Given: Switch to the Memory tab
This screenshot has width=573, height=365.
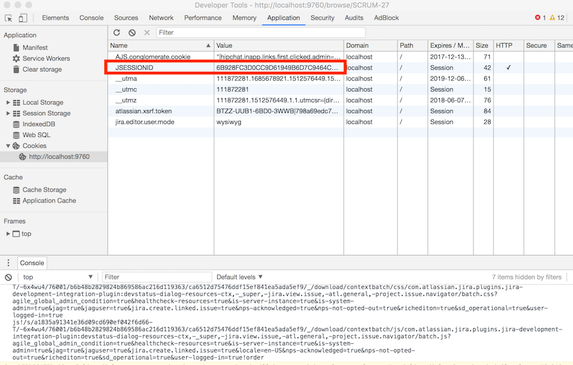Looking at the screenshot, I should [244, 18].
